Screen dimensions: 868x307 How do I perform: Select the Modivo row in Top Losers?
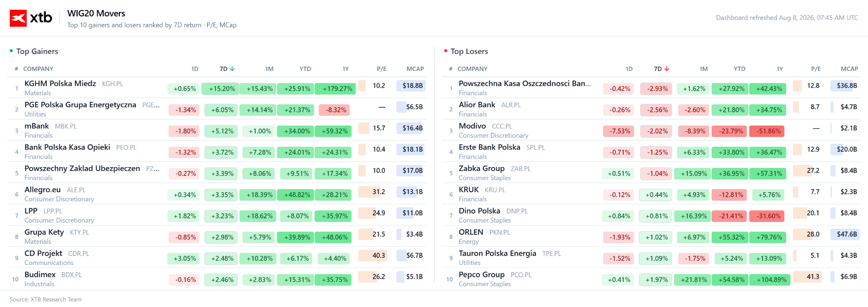(651, 130)
